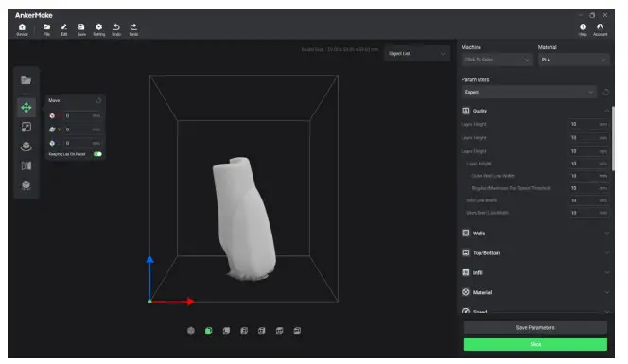Toggle the Keeping On Panel switch

tap(97, 154)
